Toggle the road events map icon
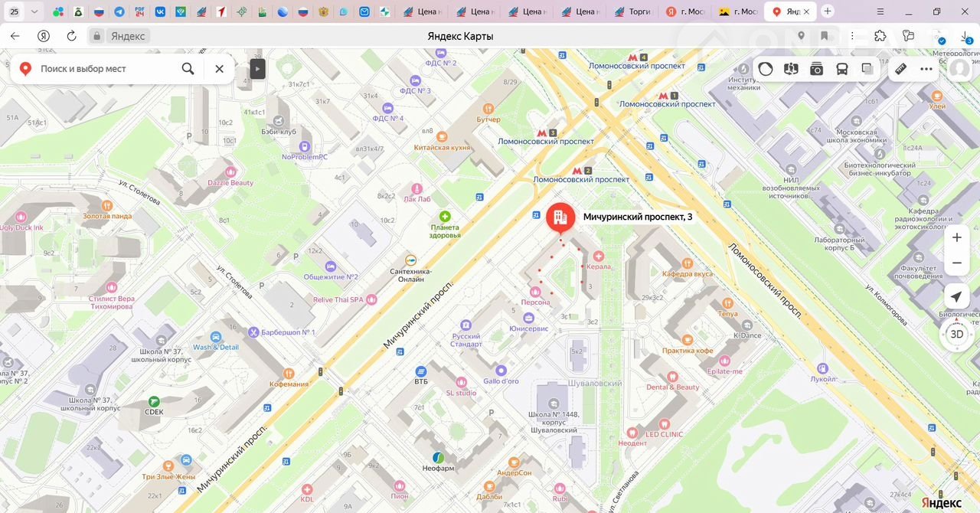 (x=791, y=69)
